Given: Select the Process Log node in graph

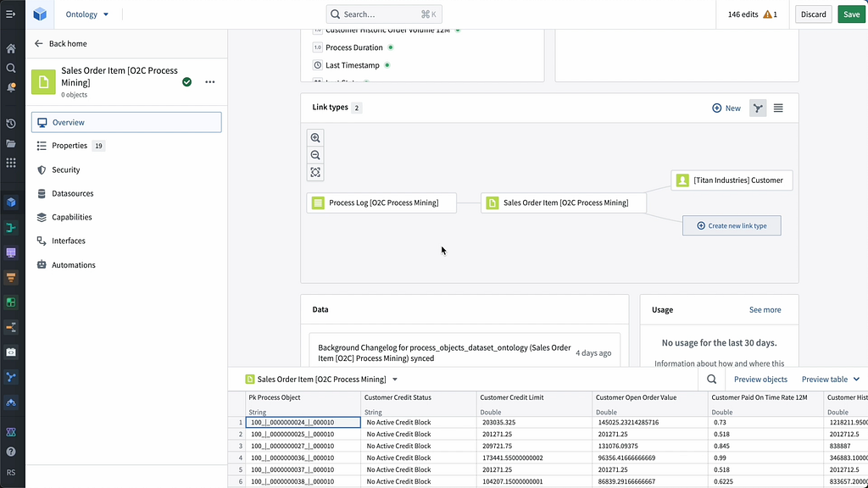Looking at the screenshot, I should tap(381, 203).
